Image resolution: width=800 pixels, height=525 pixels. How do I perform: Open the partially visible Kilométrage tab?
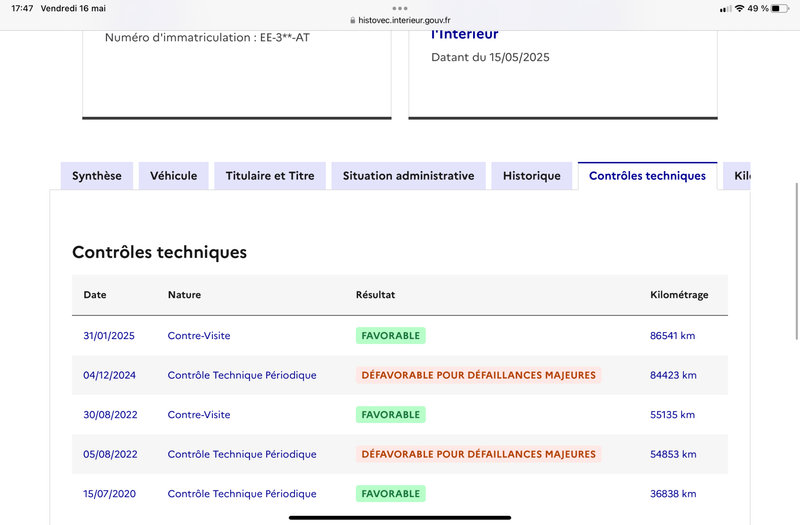click(738, 176)
